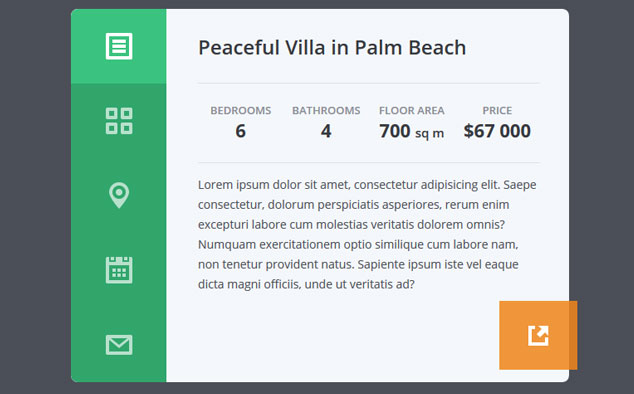Open the map location pin icon
The height and width of the screenshot is (394, 634).
119,195
